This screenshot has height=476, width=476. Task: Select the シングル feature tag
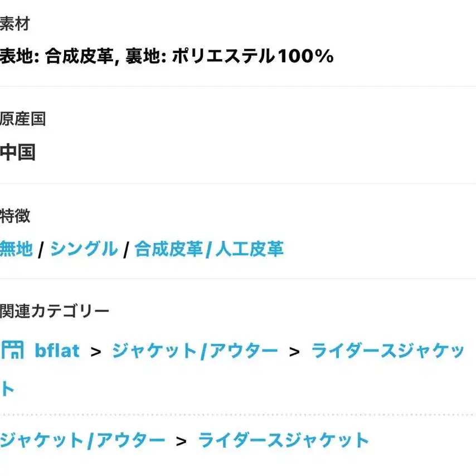[x=84, y=249]
